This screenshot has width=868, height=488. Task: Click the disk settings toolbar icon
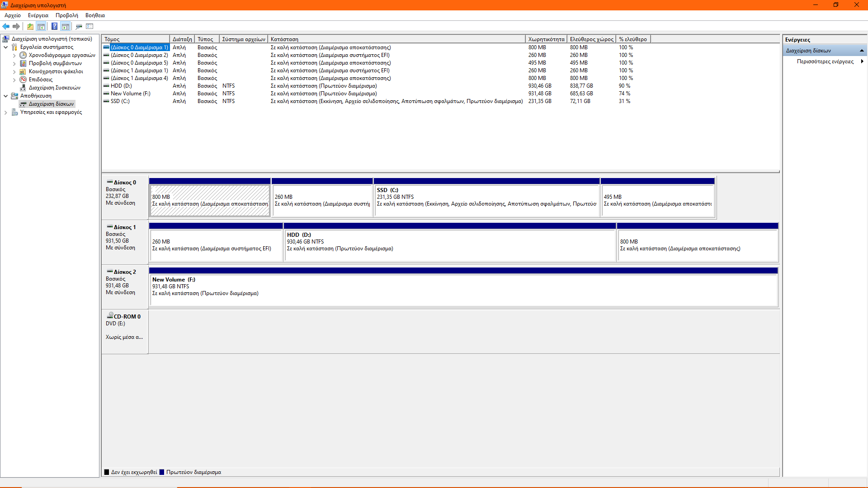coord(79,26)
